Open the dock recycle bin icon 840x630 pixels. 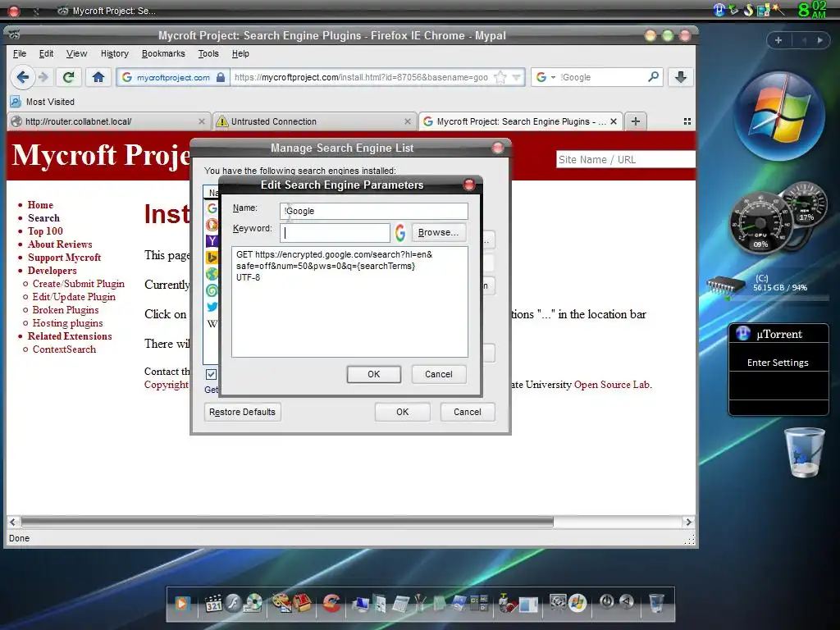(656, 603)
